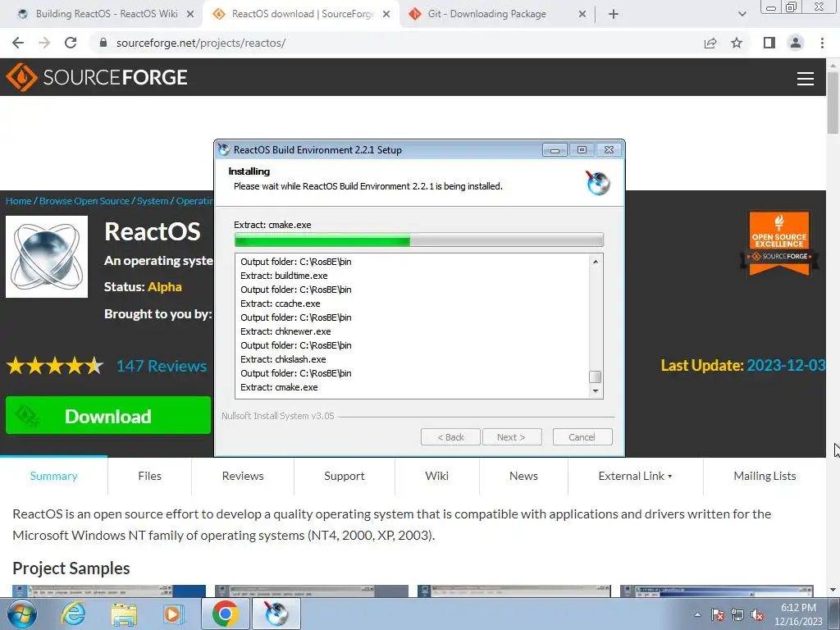Click the Back button in setup wizard
This screenshot has width=840, height=630.
tap(450, 437)
